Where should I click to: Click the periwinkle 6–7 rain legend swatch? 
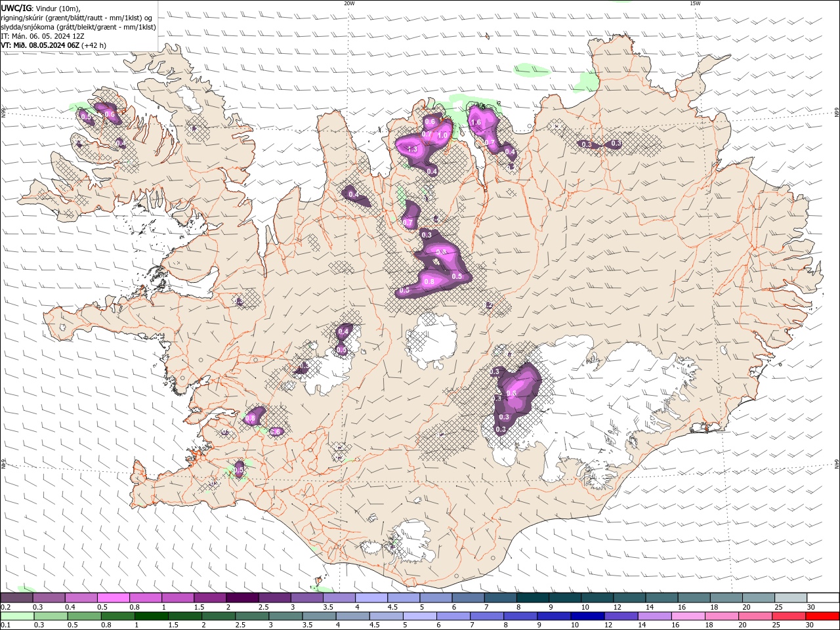tap(453, 616)
